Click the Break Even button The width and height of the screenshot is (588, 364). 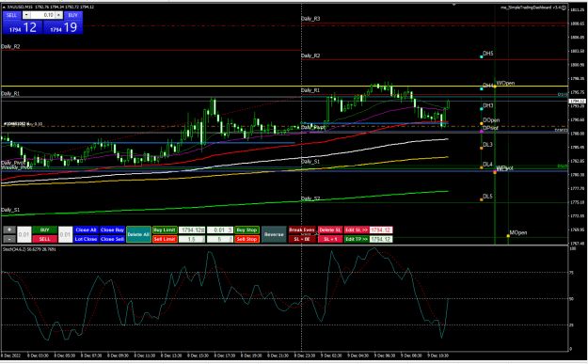click(302, 229)
